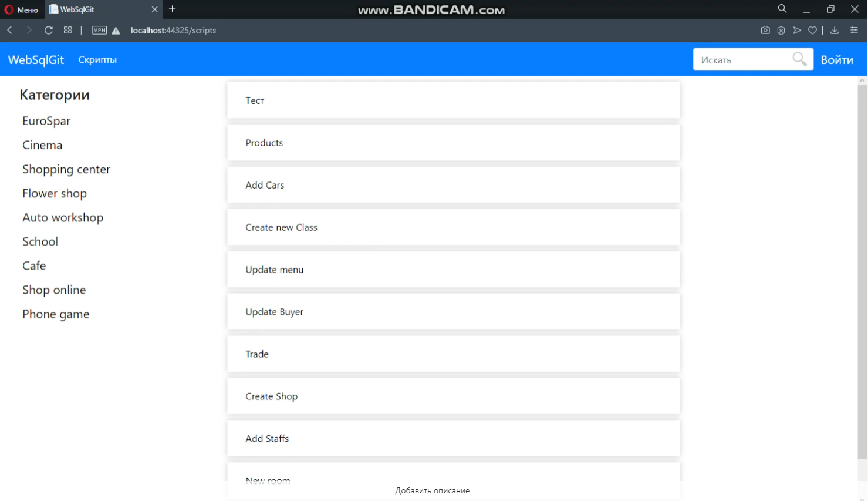868x501 pixels.
Task: Open the Add Staffs script card
Action: click(454, 439)
